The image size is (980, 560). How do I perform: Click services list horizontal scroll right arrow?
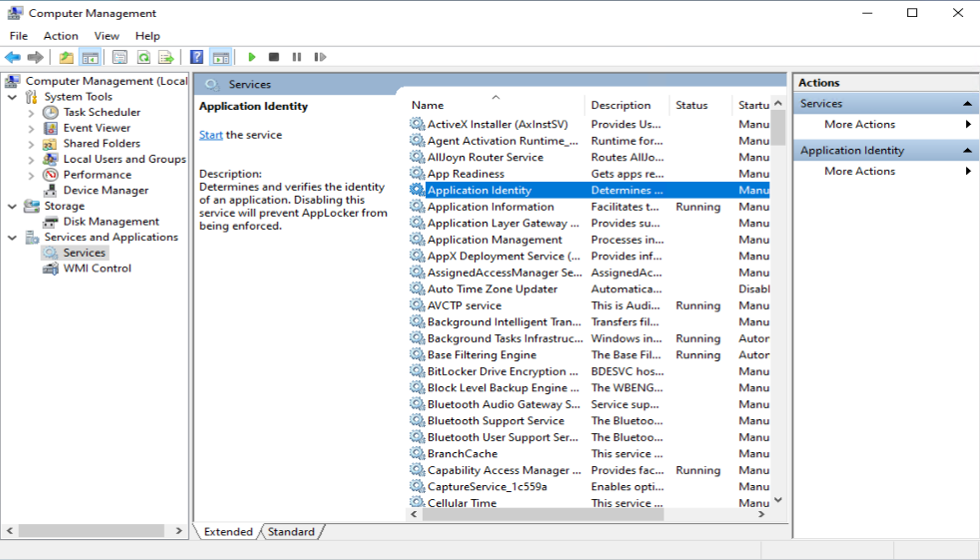[x=761, y=514]
